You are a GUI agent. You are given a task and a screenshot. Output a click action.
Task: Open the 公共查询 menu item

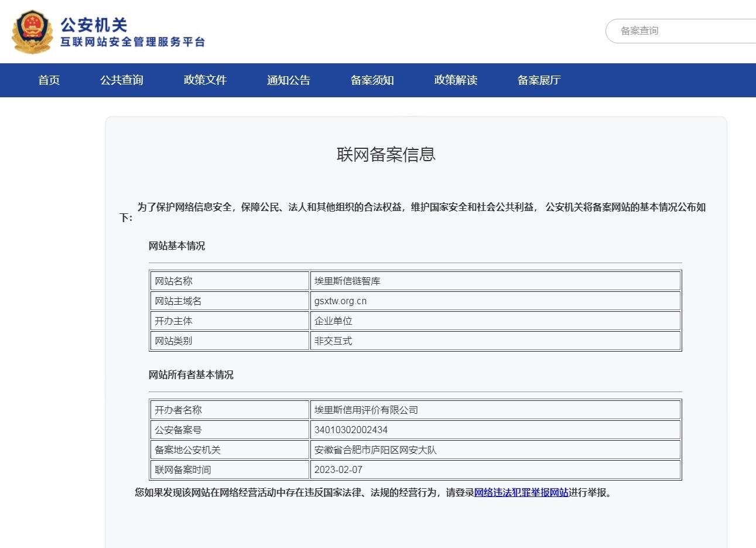coord(121,80)
